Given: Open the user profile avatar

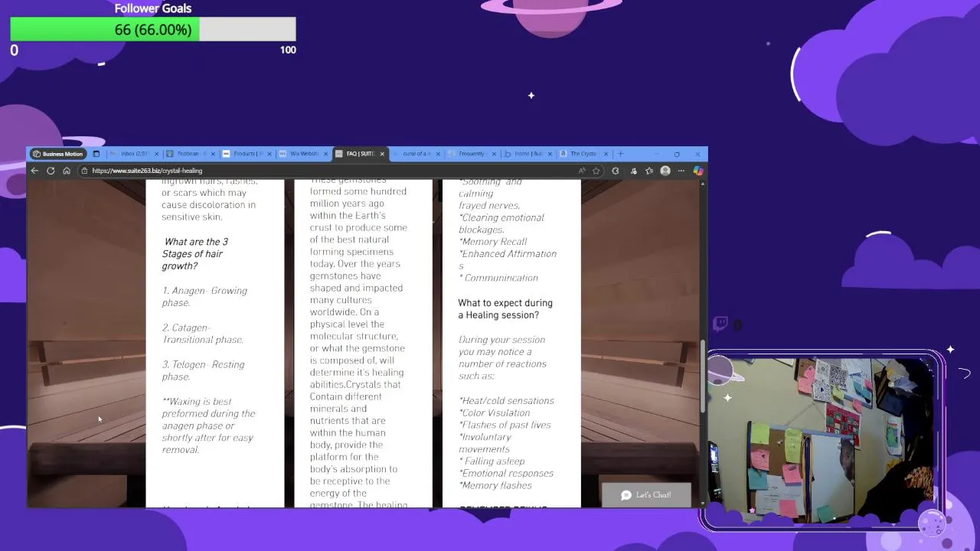Looking at the screenshot, I should click(665, 171).
